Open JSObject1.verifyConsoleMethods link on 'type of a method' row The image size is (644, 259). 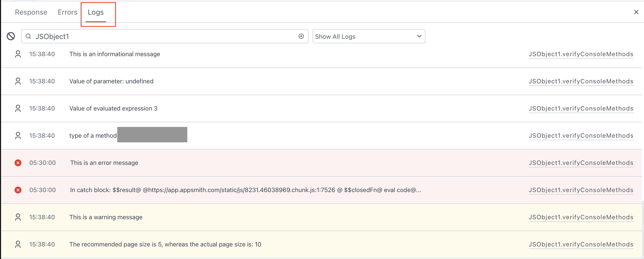click(x=581, y=136)
